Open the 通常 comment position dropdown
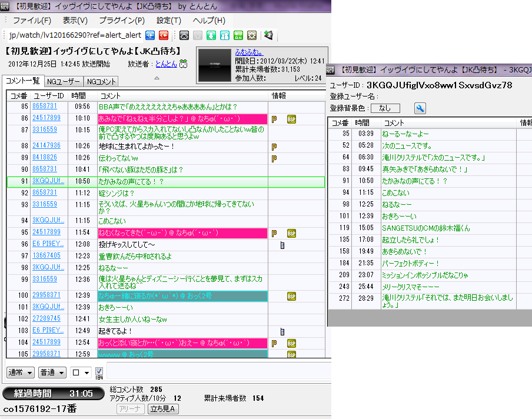The image size is (532, 419). point(21,373)
